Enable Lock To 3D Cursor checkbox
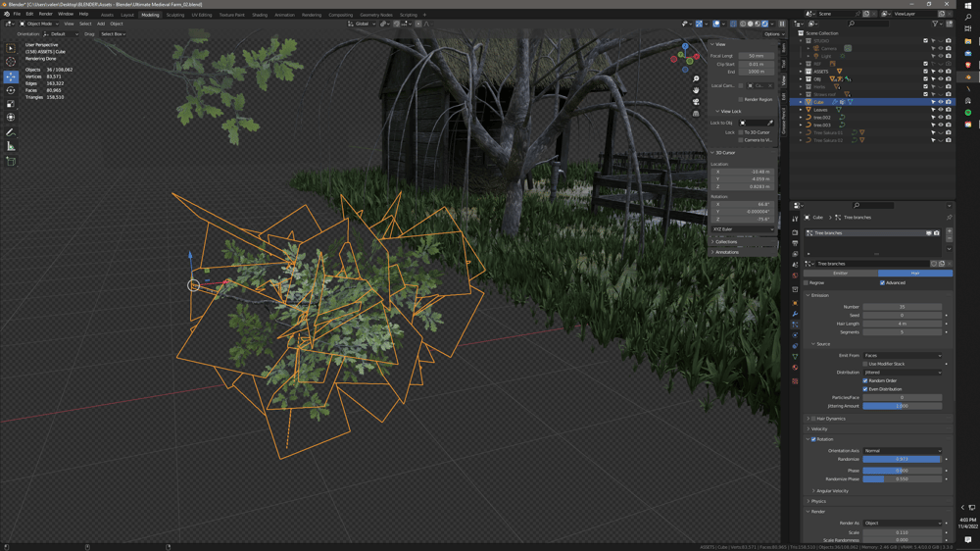This screenshot has height=551, width=980. [x=741, y=132]
